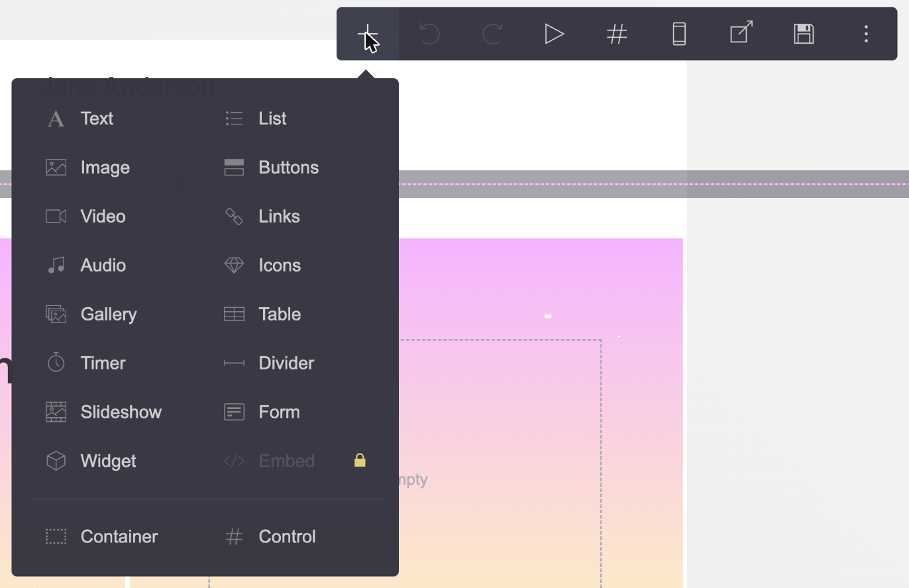
Task: Open the three-dot more options menu
Action: 866,34
